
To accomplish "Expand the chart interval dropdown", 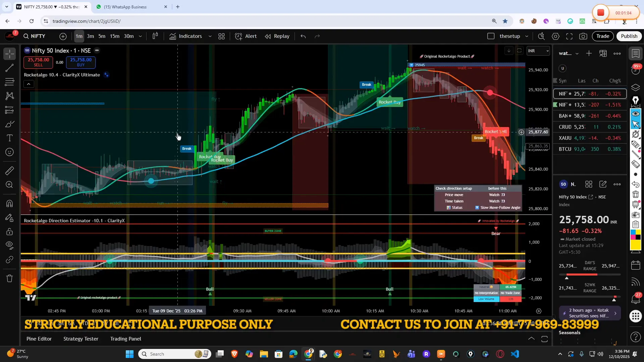I will (140, 36).
